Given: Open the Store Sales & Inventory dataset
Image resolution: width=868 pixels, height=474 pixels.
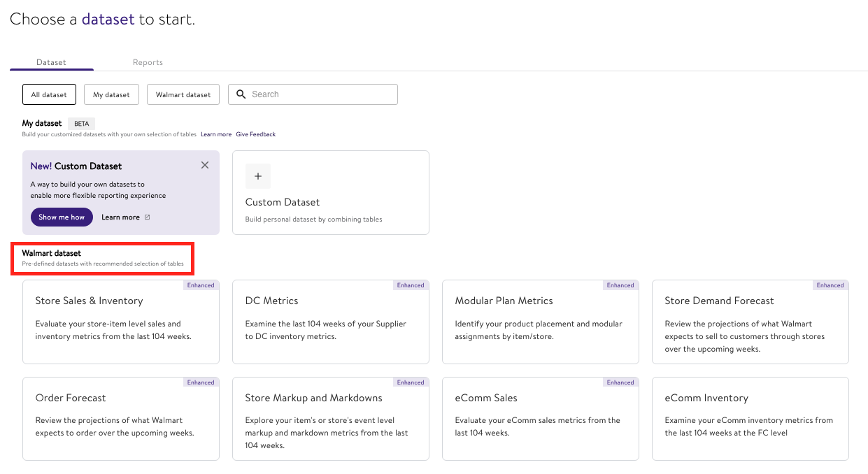Looking at the screenshot, I should pos(121,322).
